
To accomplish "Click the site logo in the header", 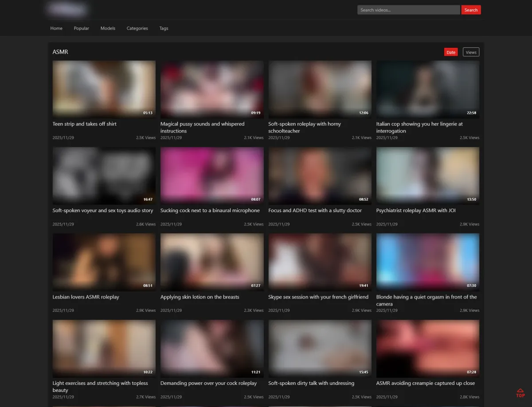I will (x=67, y=9).
